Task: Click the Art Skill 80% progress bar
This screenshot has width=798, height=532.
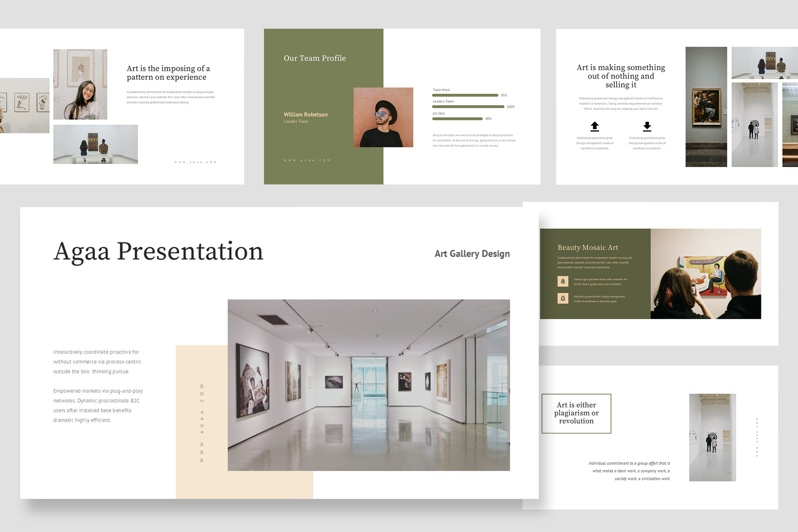Action: coord(457,119)
